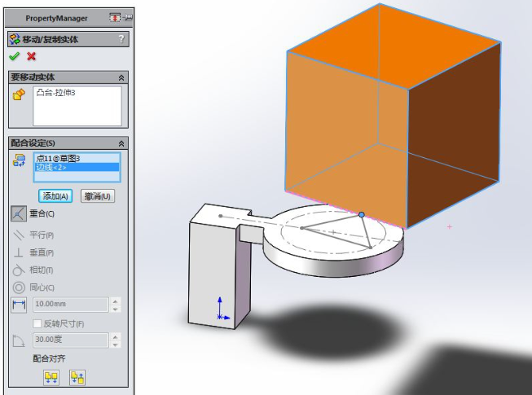Image resolution: width=532 pixels, height=395 pixels.
Task: Select the 相切 tangent mate option
Action: tap(33, 270)
